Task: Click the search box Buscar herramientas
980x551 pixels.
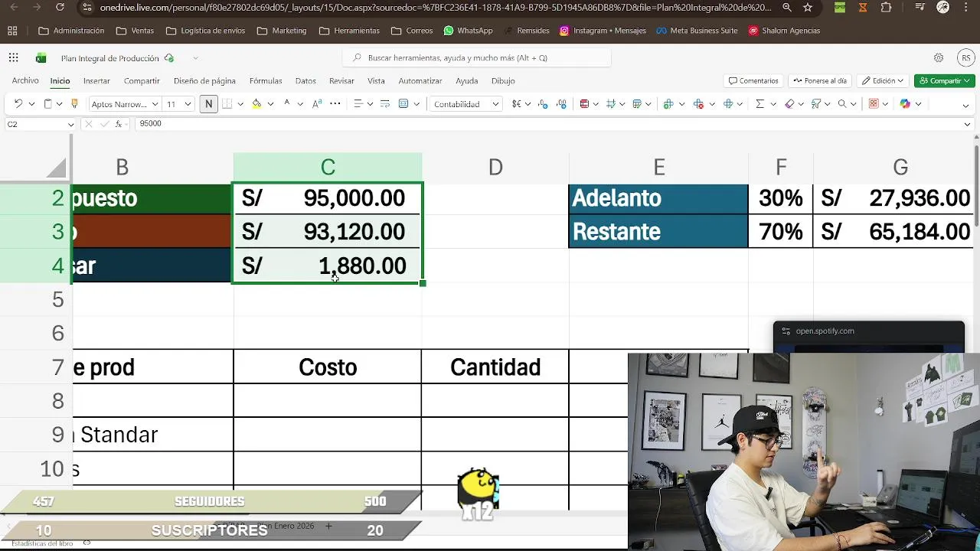Action: [x=476, y=58]
